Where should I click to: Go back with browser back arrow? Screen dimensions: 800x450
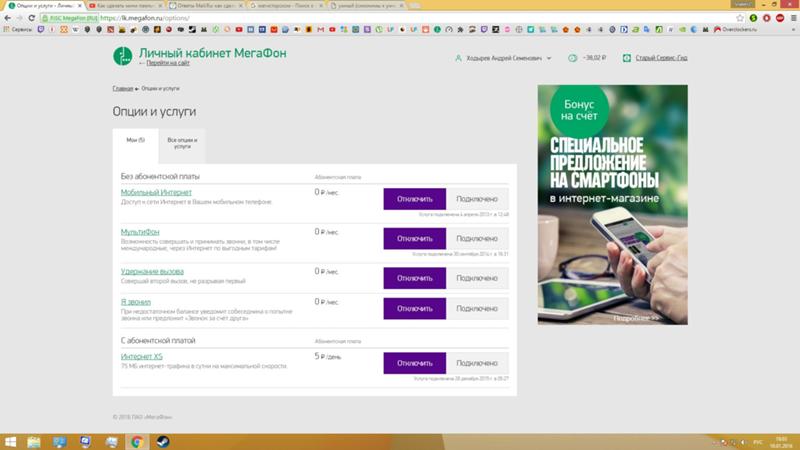pos(7,18)
